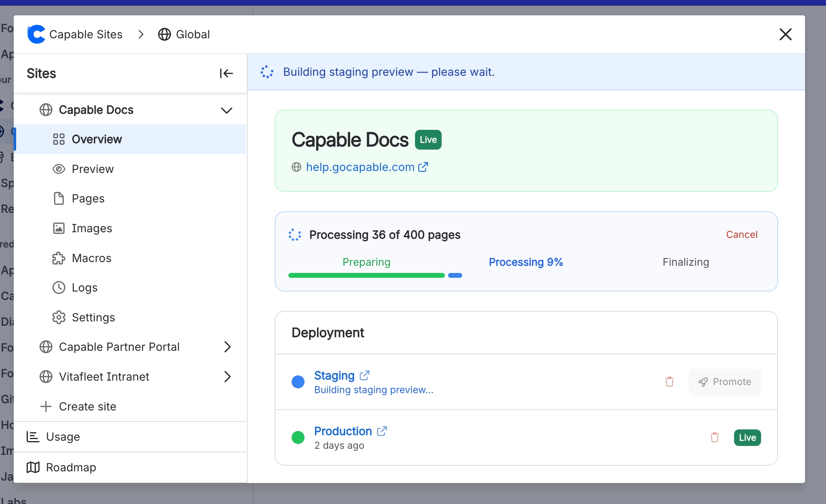
Task: Open Staging external link icon
Action: point(365,375)
